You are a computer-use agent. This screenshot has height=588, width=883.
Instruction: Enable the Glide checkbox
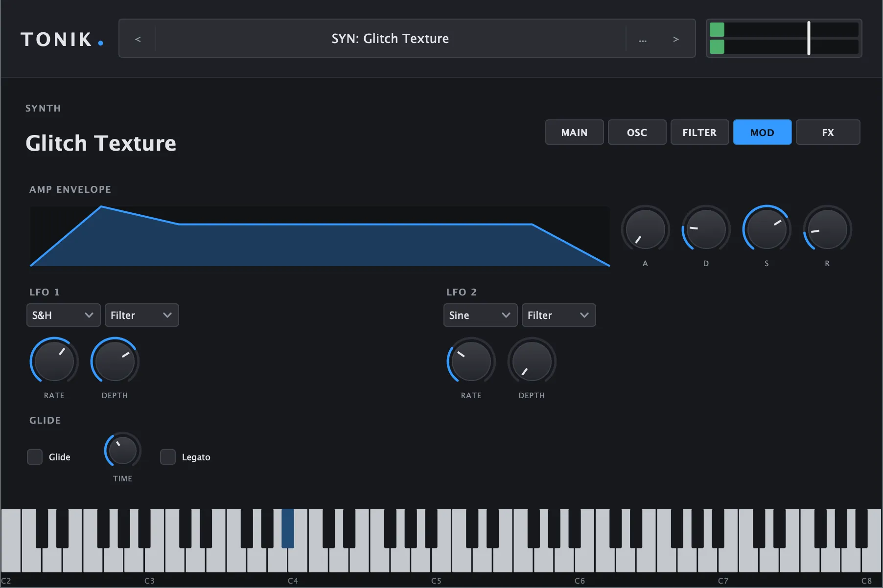(35, 457)
